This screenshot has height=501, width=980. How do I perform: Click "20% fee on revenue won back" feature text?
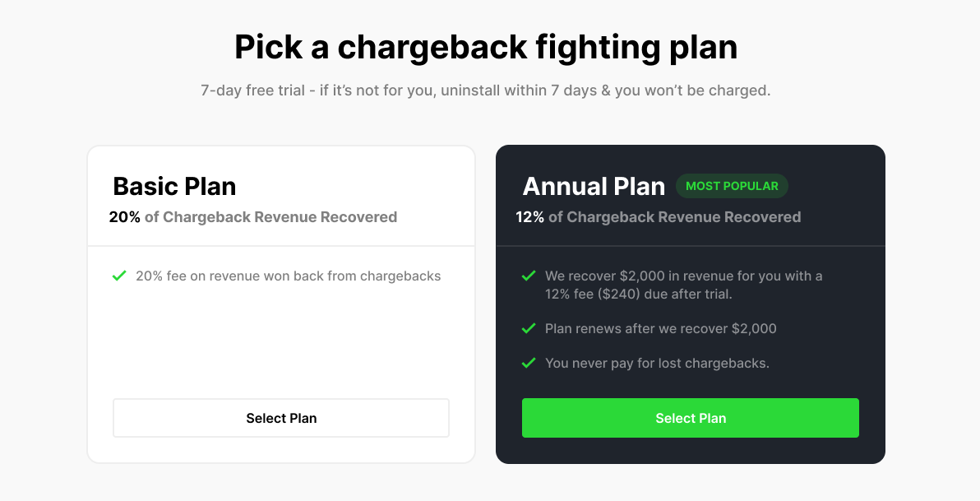288,276
